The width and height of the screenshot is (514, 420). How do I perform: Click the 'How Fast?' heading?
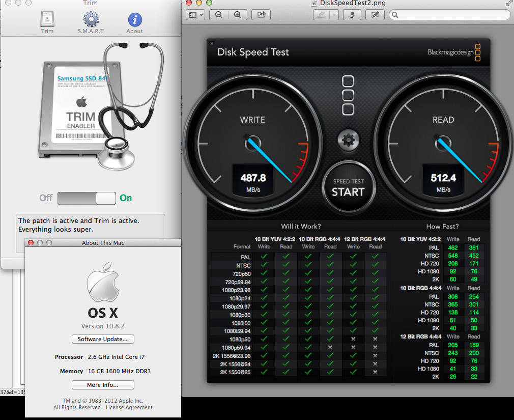tap(442, 226)
